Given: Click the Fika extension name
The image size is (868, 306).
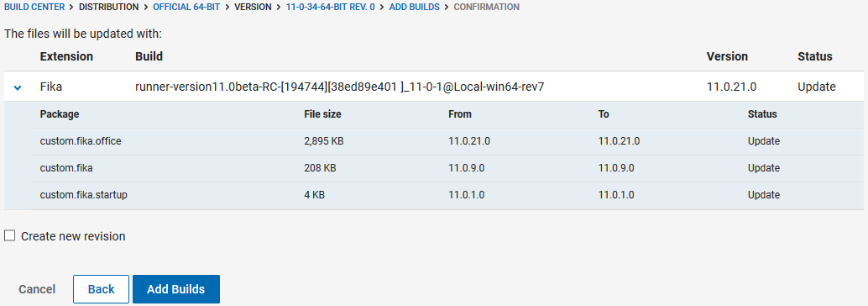Looking at the screenshot, I should (x=51, y=87).
